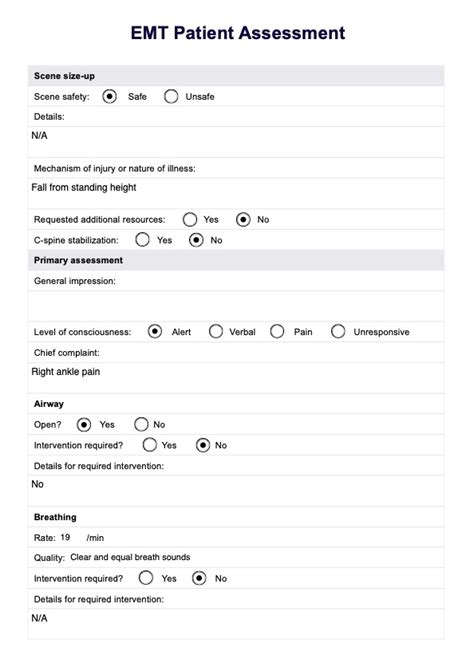Image resolution: width=474 pixels, height=671 pixels.
Task: Click the breathing Quality text field
Action: tap(255, 557)
